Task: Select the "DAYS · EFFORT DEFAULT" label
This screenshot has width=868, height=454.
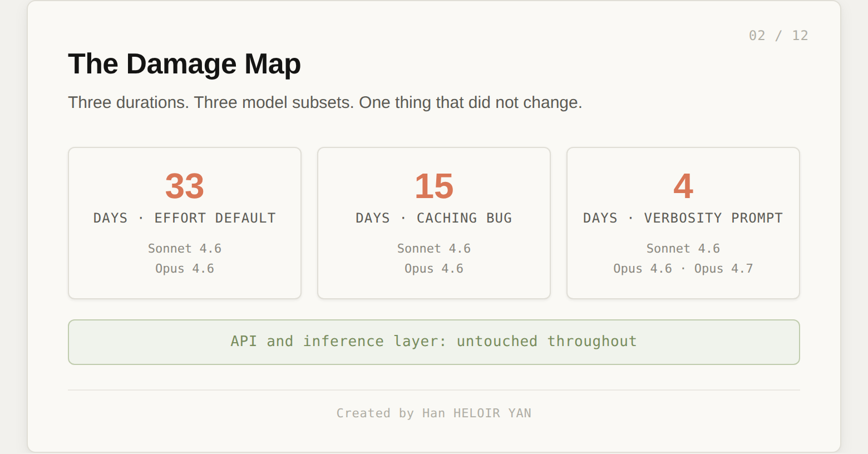Action: coord(185,218)
